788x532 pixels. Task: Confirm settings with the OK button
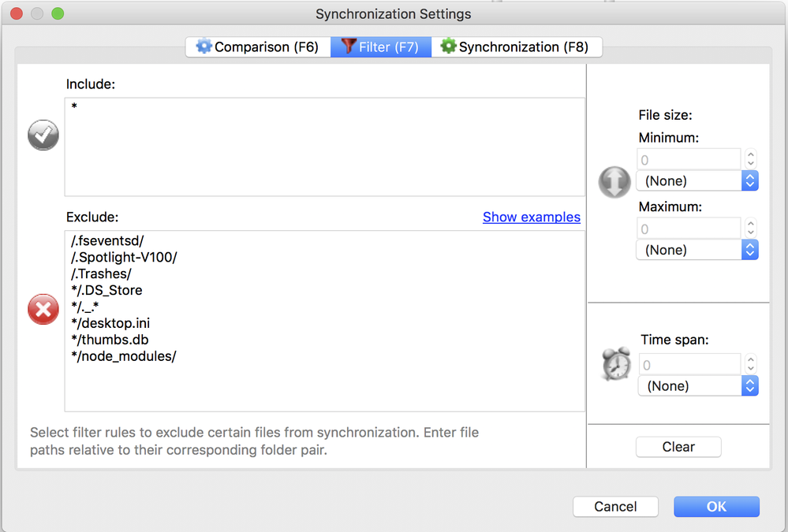coord(716,507)
